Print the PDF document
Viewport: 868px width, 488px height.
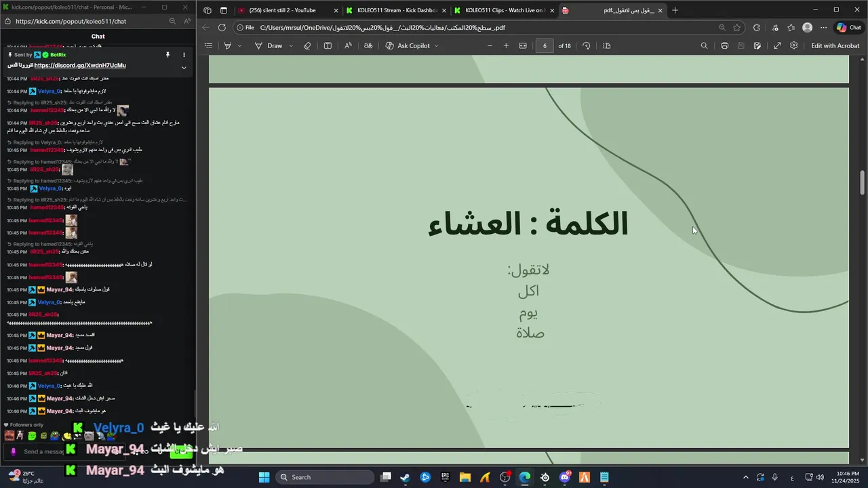(x=724, y=45)
